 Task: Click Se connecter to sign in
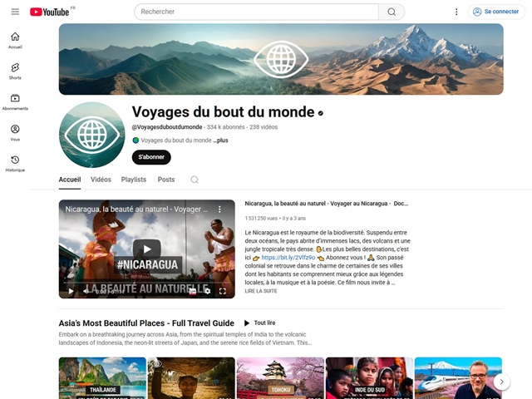click(497, 12)
